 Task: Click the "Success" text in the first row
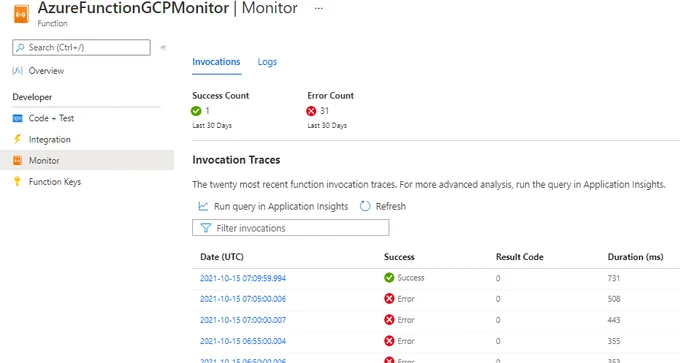pos(411,278)
